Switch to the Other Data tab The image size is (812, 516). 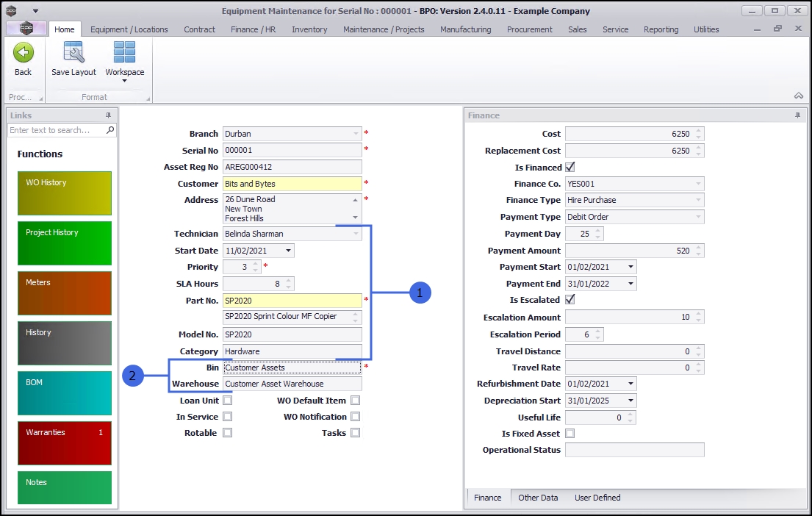538,498
